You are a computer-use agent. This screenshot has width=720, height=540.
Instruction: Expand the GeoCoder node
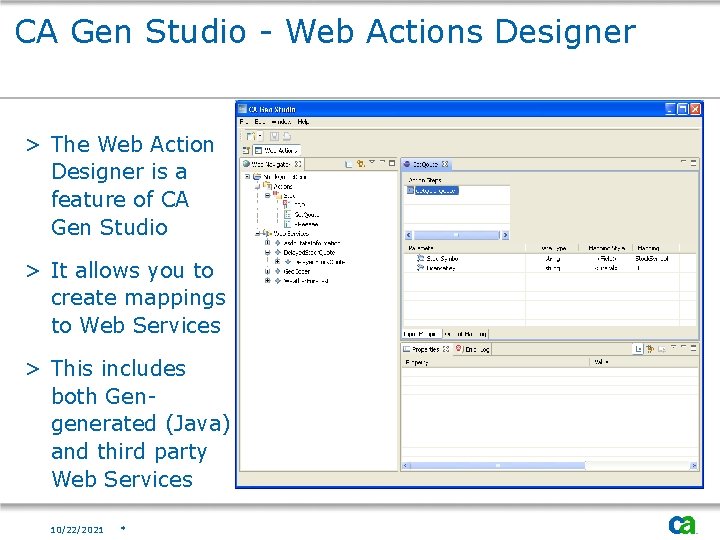(267, 271)
